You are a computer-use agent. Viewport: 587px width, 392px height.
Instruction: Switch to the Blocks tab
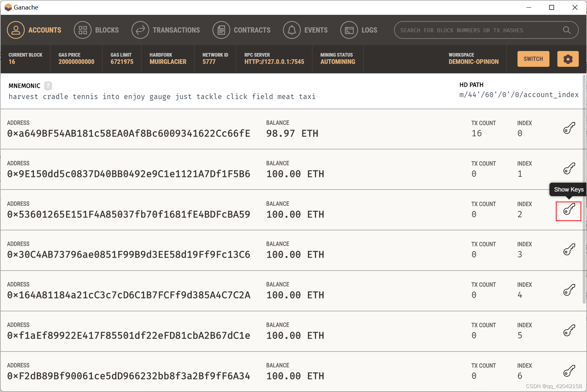tap(97, 30)
